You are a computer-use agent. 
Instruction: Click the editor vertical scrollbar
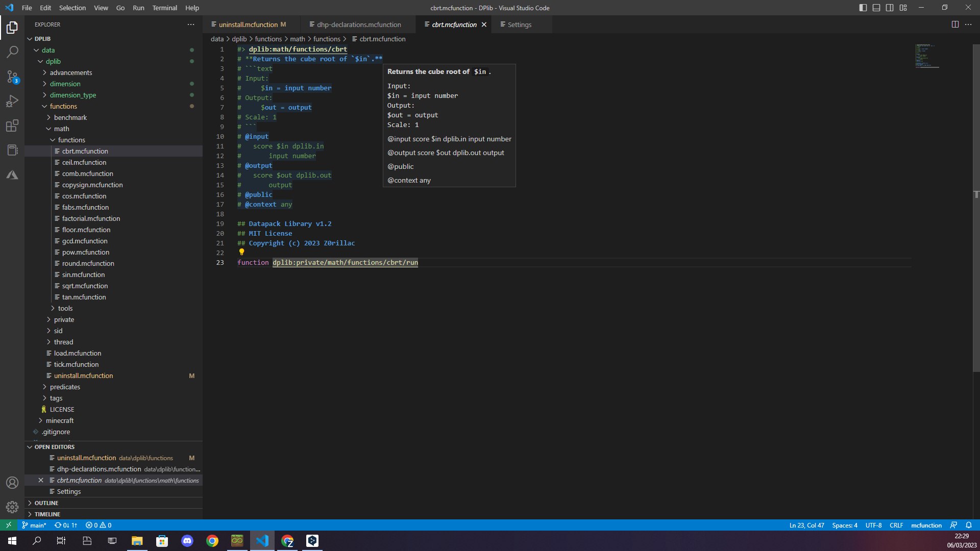click(976, 208)
